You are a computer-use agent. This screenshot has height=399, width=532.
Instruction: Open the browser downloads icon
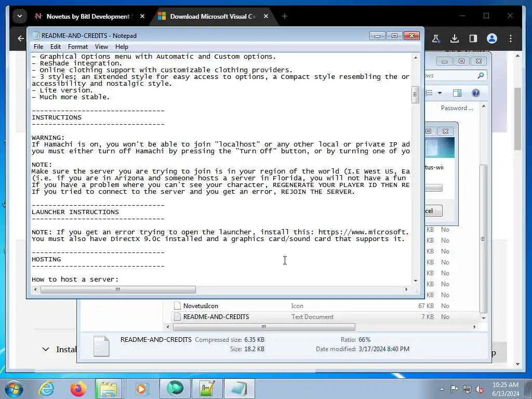455,38
